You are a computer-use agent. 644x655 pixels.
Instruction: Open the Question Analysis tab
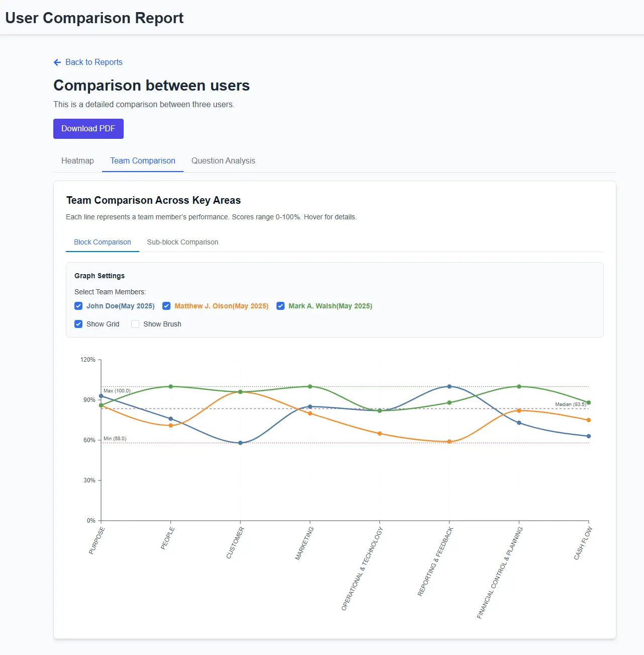pos(223,161)
